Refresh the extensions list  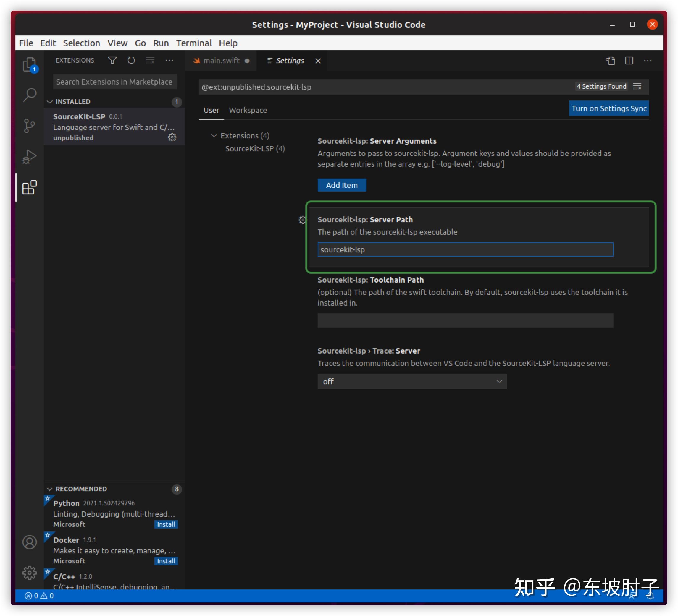tap(131, 61)
